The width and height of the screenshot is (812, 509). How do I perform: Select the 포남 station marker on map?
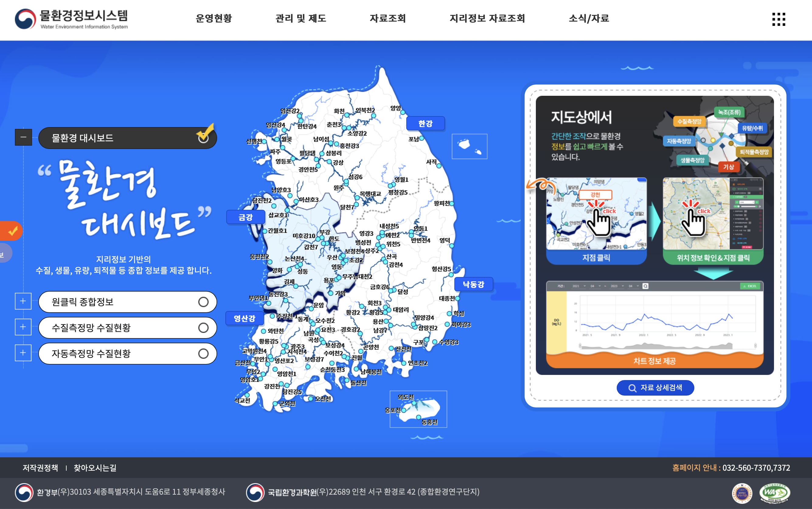tap(422, 138)
